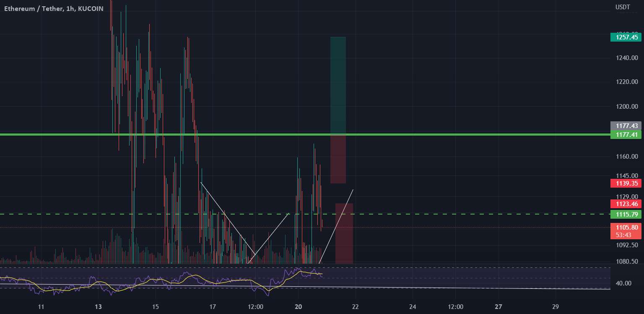Image resolution: width=644 pixels, height=314 pixels.
Task: Click the date label 15 on time axis
Action: click(x=156, y=307)
